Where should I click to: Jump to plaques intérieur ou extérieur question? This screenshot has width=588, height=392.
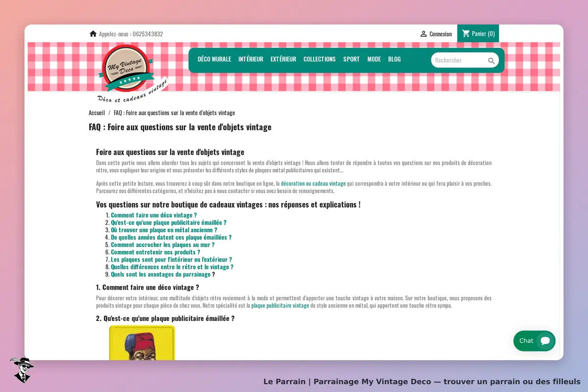click(x=171, y=260)
